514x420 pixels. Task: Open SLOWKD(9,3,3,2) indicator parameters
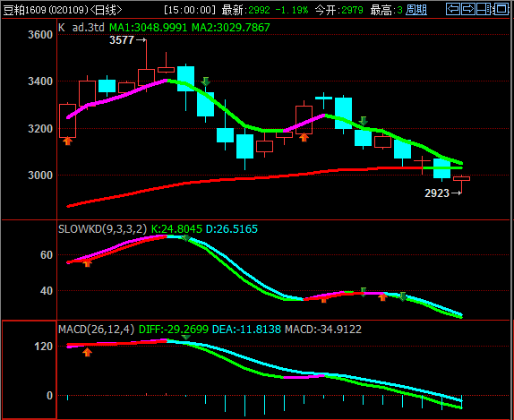[103, 229]
